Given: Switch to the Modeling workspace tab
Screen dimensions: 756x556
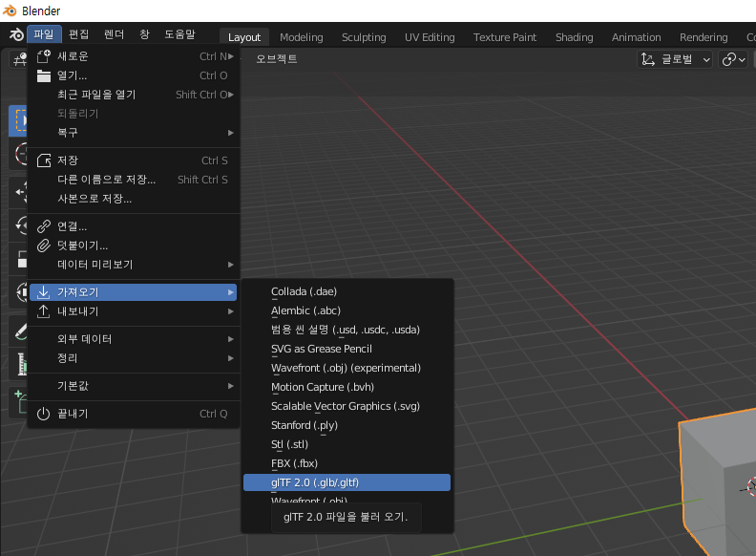Looking at the screenshot, I should coord(302,37).
